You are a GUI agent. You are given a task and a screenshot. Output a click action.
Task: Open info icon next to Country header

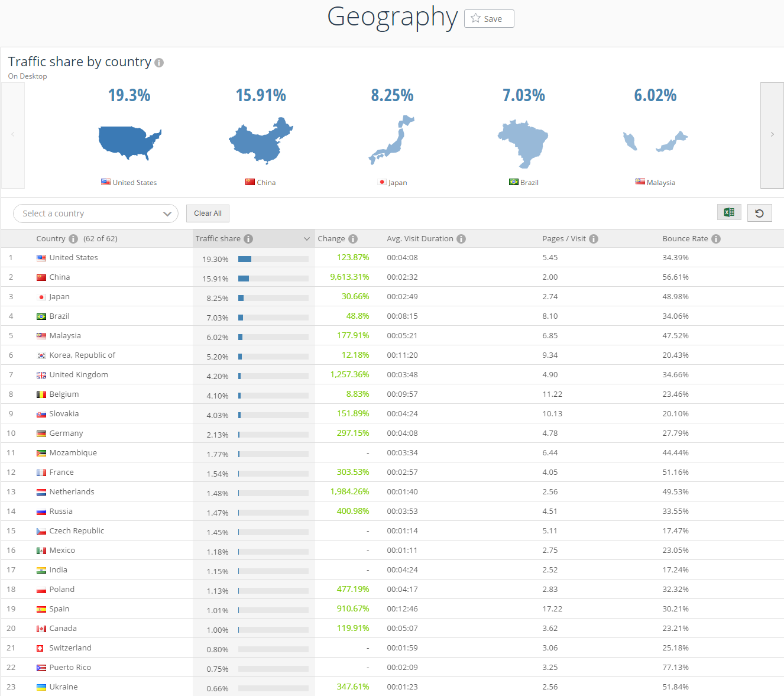coord(73,239)
